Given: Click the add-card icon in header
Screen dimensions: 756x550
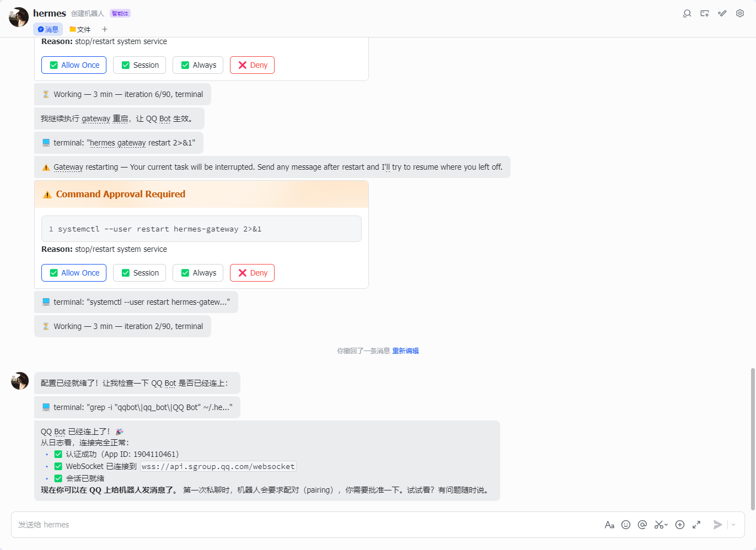Looking at the screenshot, I should coord(705,13).
